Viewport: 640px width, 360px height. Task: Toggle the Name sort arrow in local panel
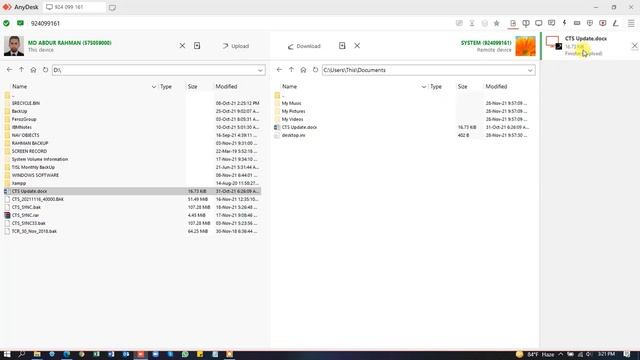click(x=154, y=87)
